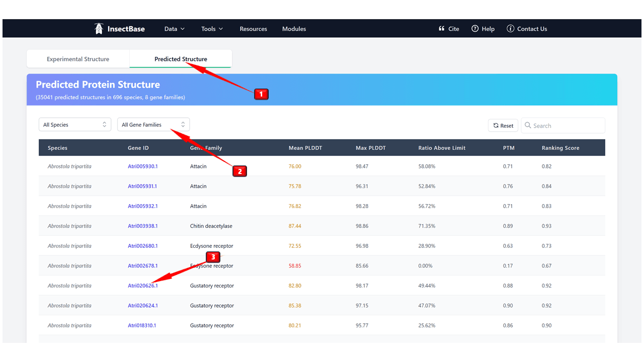Image resolution: width=644 pixels, height=362 pixels.
Task: Click the Reset refresh icon
Action: 496,126
